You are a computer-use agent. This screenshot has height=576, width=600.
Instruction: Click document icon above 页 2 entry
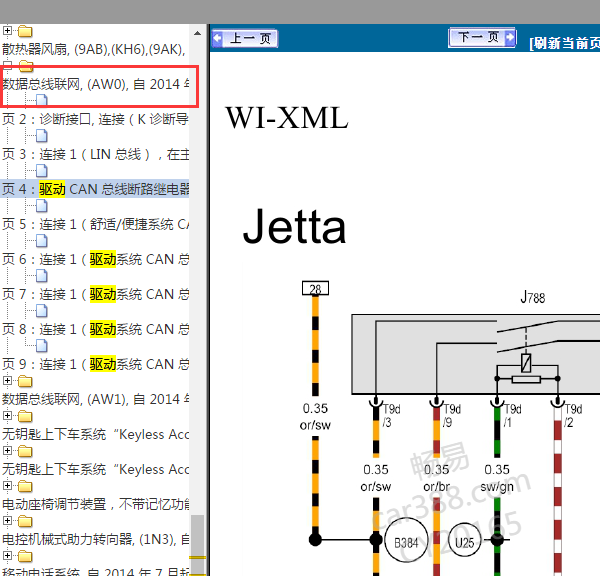[42, 100]
